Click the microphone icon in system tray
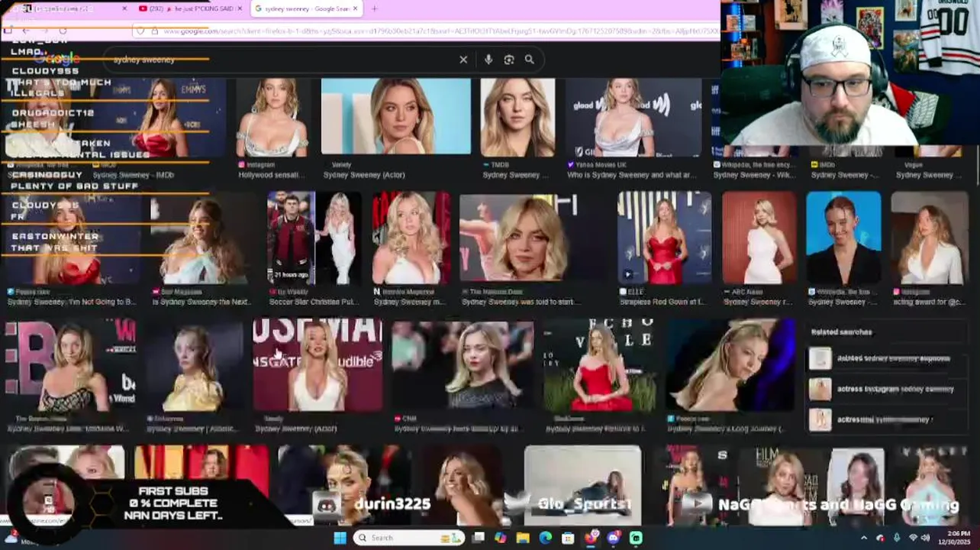 pyautogui.click(x=897, y=538)
